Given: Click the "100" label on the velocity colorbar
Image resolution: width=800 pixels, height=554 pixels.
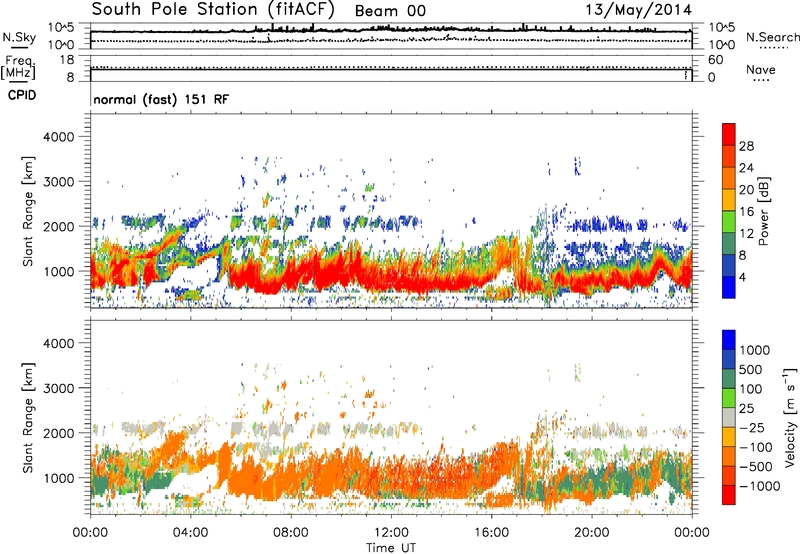Looking at the screenshot, I should [751, 389].
